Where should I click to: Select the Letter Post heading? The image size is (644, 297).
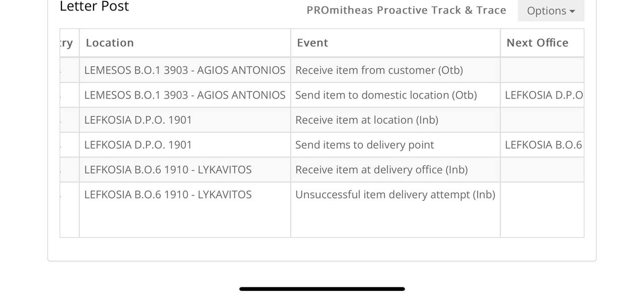coord(95,7)
